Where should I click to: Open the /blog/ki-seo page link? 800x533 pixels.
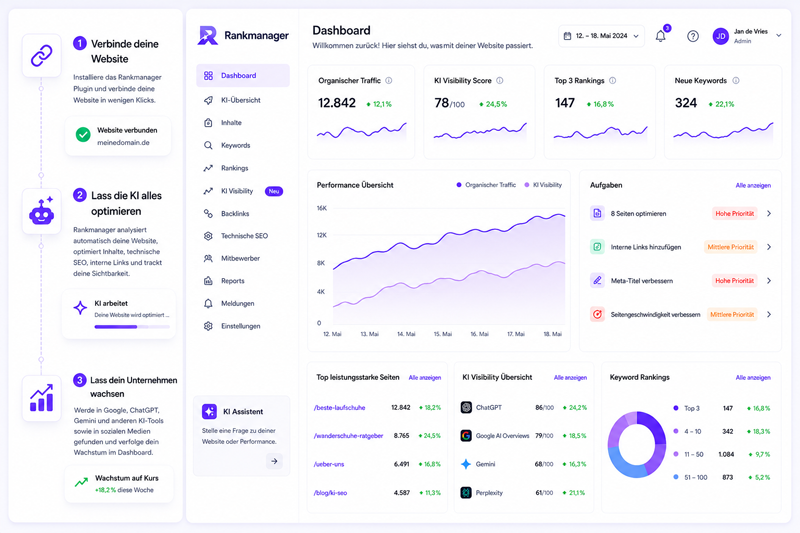330,493
